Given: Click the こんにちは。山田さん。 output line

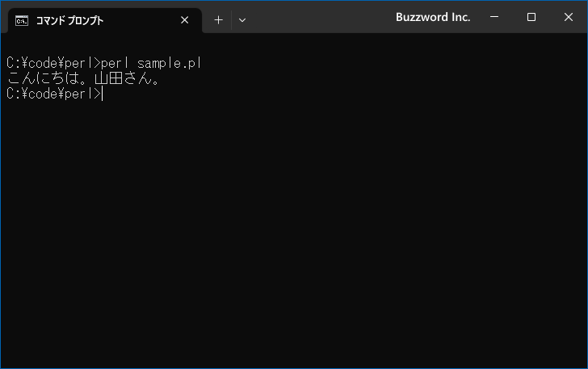Looking at the screenshot, I should 83,78.
